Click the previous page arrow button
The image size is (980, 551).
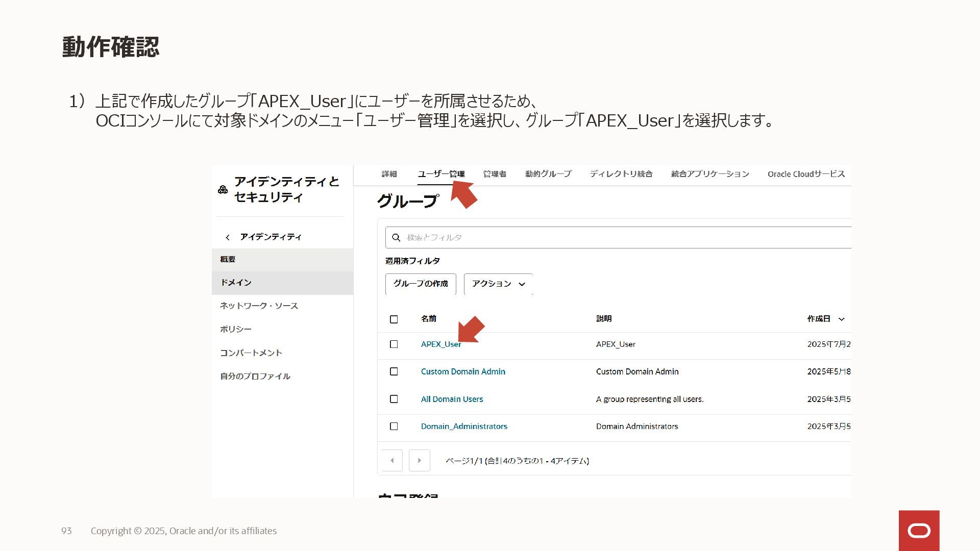[x=392, y=461]
